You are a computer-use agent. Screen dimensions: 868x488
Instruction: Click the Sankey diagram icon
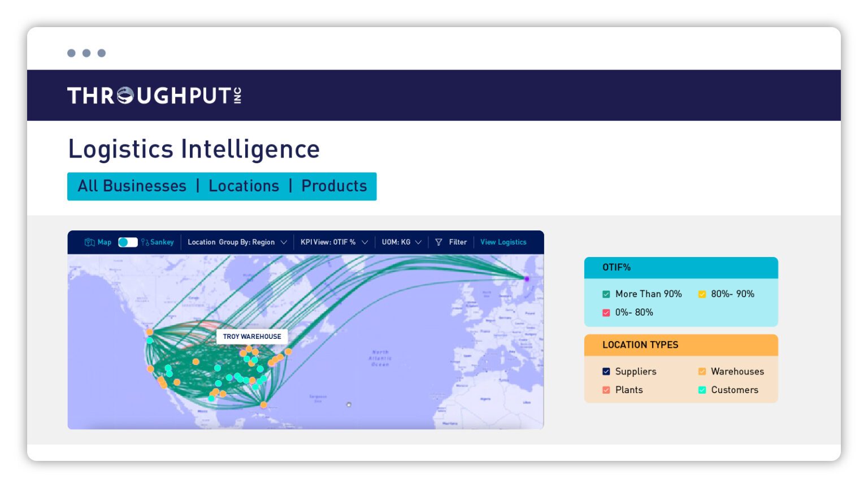click(146, 242)
